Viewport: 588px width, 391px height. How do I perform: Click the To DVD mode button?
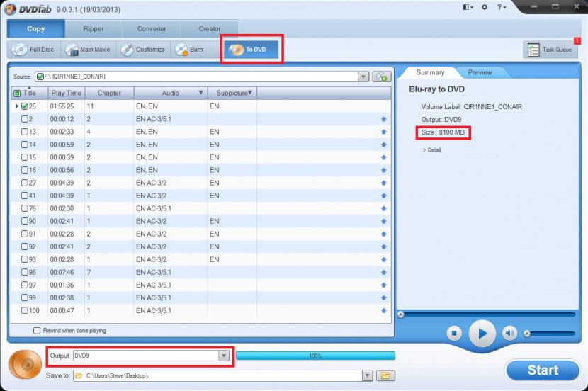[251, 50]
